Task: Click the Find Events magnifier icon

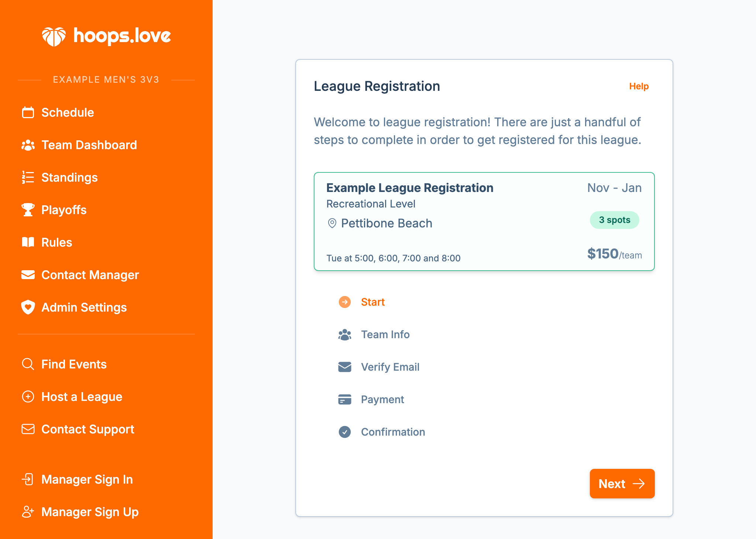Action: 28,364
